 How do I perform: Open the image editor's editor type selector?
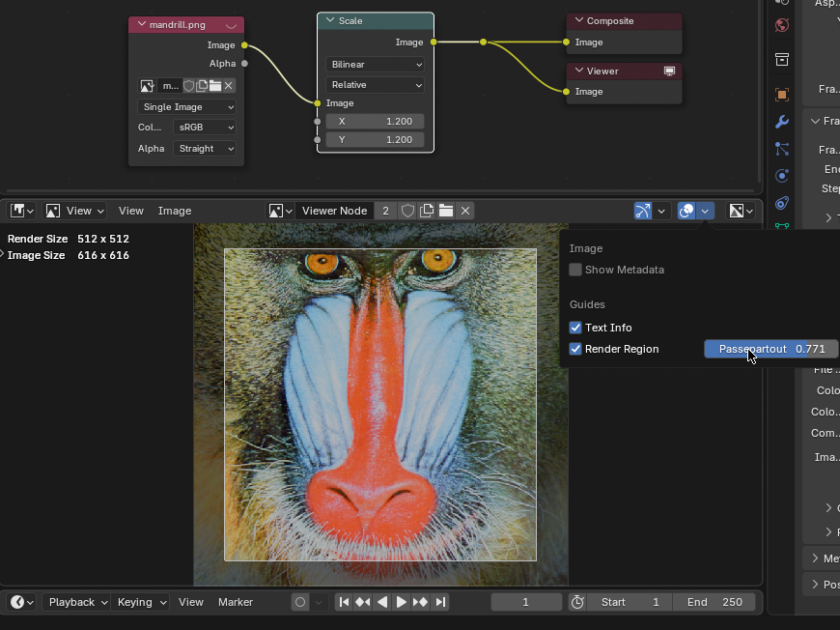tap(22, 211)
